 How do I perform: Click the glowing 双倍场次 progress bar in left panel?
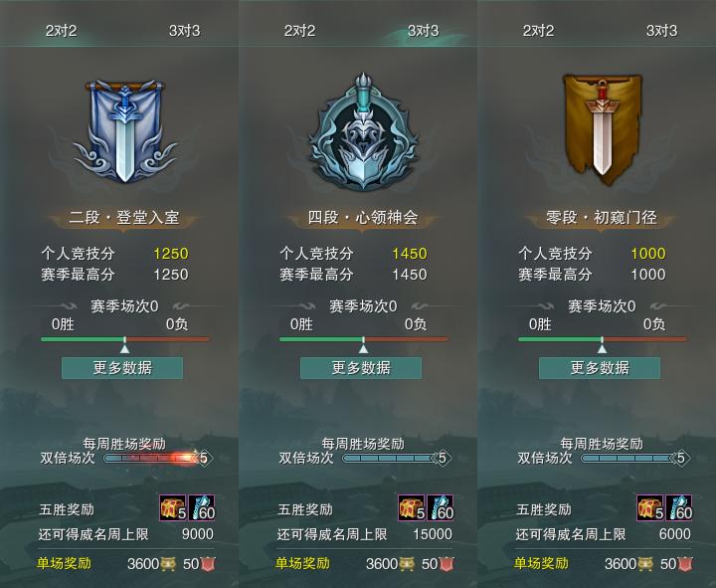click(x=152, y=458)
